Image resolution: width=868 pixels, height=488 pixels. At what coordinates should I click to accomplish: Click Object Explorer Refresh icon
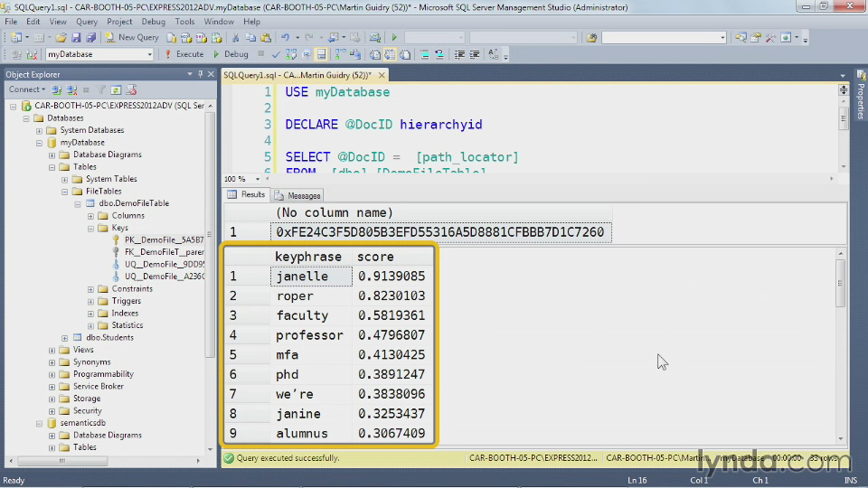tap(116, 89)
